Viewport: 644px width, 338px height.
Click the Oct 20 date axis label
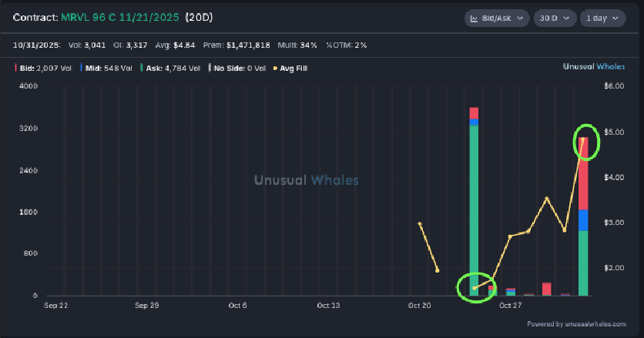tap(419, 306)
